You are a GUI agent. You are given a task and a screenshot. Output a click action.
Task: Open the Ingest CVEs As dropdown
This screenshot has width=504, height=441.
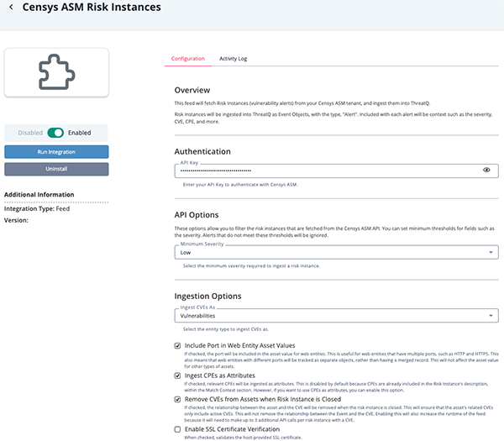pos(336,316)
